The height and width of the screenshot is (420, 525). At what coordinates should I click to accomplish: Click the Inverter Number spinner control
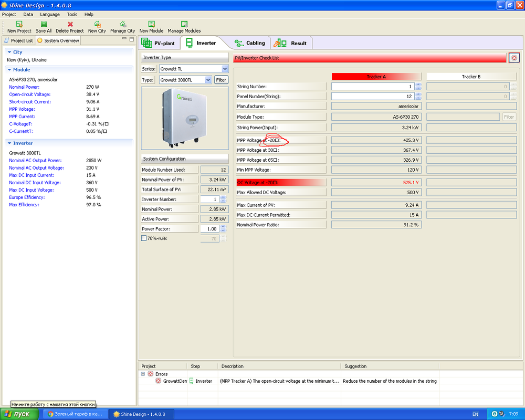coord(223,199)
